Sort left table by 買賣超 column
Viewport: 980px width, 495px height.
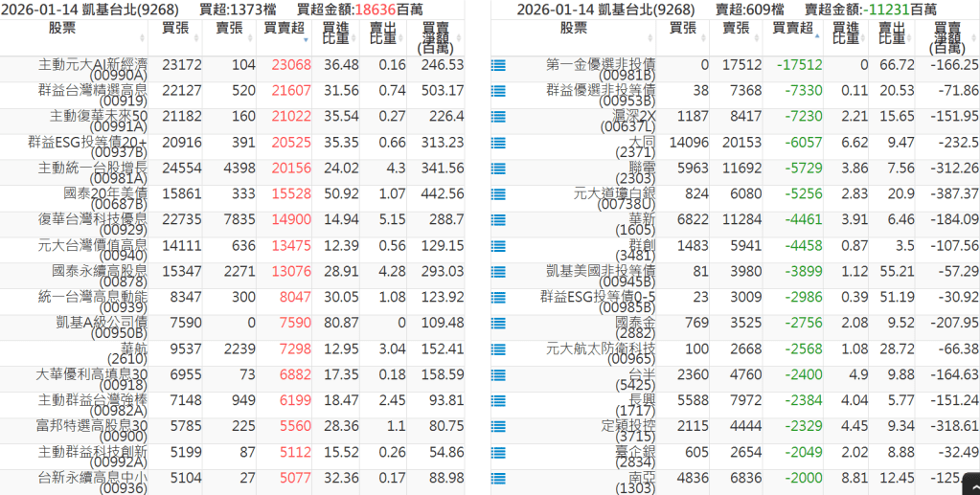(285, 29)
